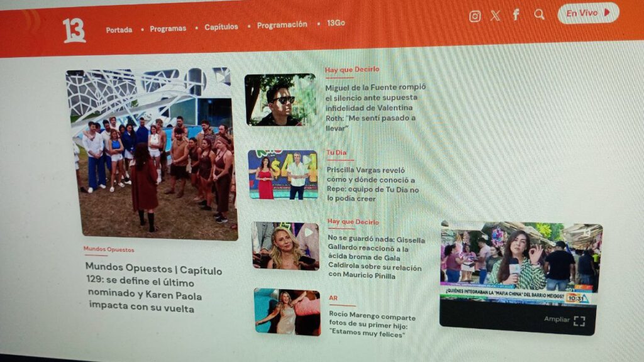Open the 13Go menu entry

coord(334,24)
